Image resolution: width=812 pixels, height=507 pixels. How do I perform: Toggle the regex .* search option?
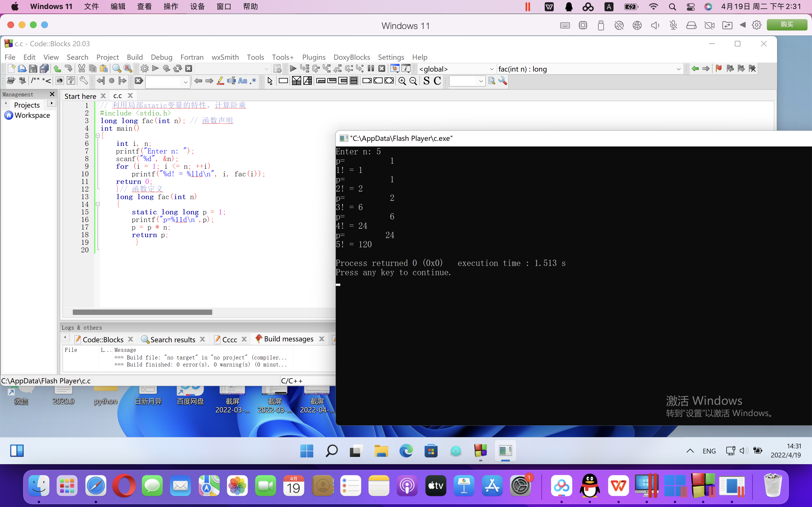[x=253, y=81]
